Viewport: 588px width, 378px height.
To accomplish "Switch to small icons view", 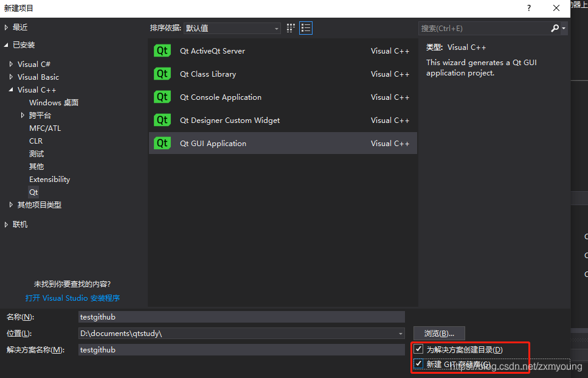I will [x=290, y=27].
